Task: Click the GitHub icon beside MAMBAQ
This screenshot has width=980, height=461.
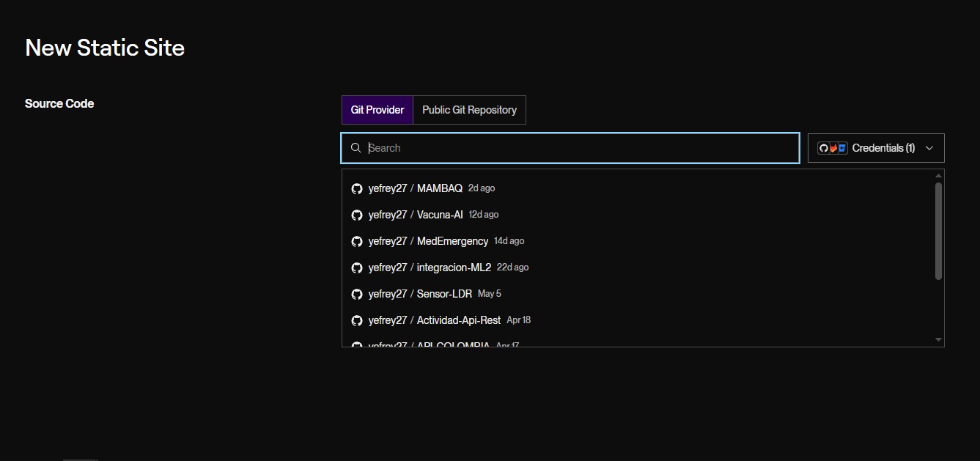Action: coord(357,188)
